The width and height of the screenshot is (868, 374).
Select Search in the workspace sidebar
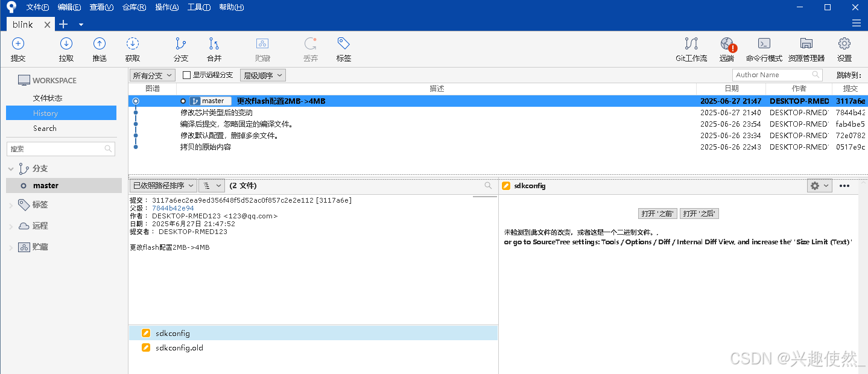[x=45, y=128]
